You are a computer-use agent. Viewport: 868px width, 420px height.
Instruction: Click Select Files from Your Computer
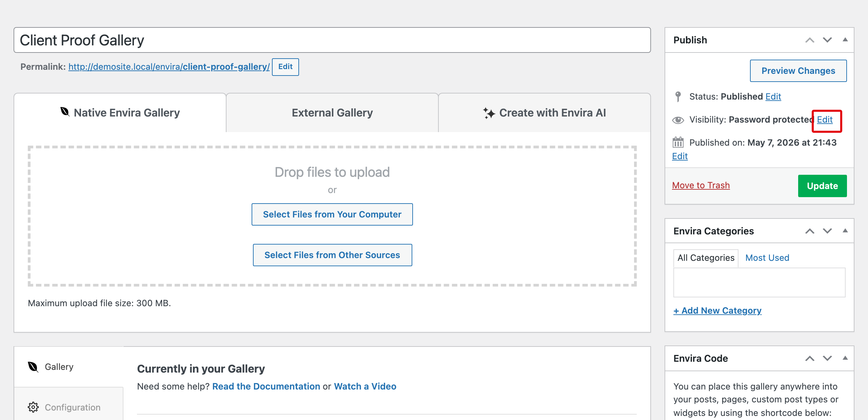coord(332,214)
